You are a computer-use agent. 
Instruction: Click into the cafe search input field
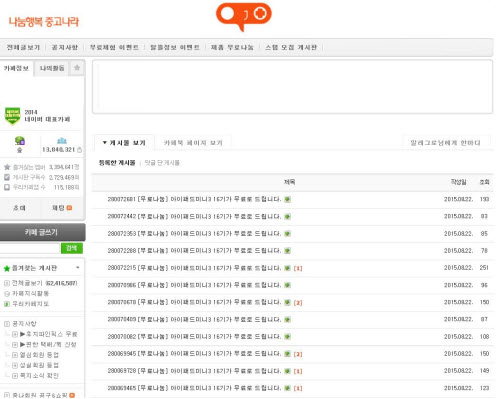pos(30,248)
